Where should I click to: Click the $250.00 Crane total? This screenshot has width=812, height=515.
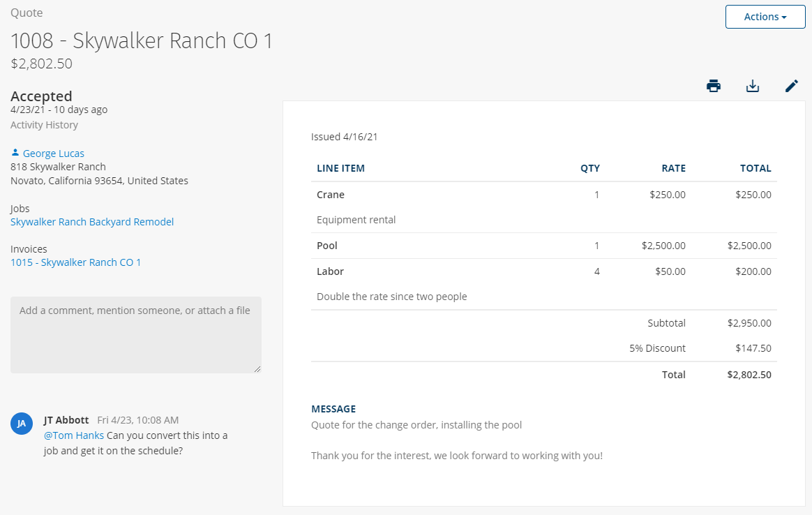click(753, 195)
